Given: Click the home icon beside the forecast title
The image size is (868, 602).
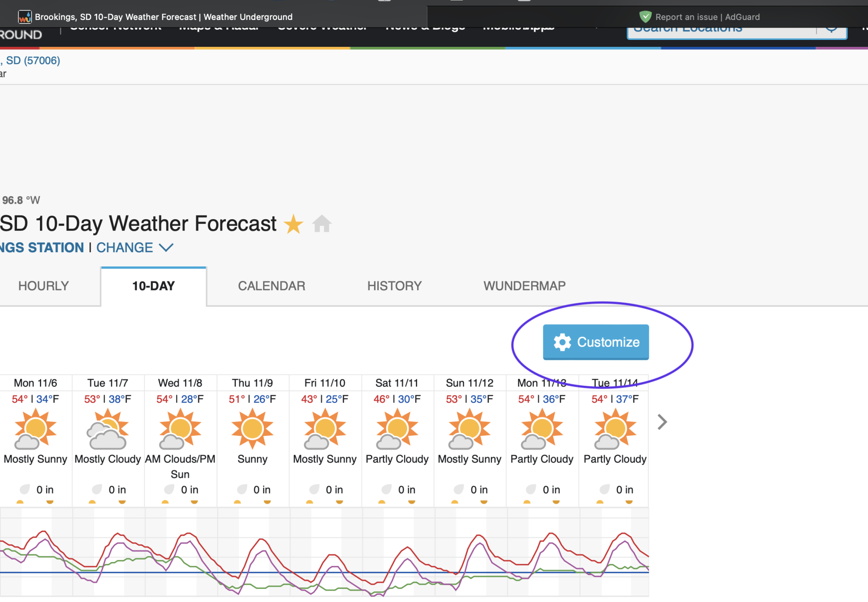Looking at the screenshot, I should [x=322, y=224].
